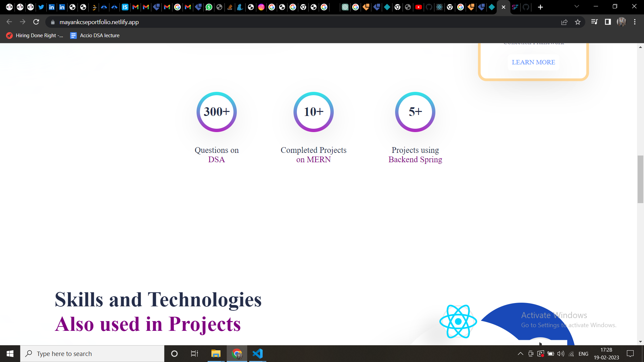Open a Gmail tab
644x362 pixels.
pyautogui.click(x=136, y=7)
